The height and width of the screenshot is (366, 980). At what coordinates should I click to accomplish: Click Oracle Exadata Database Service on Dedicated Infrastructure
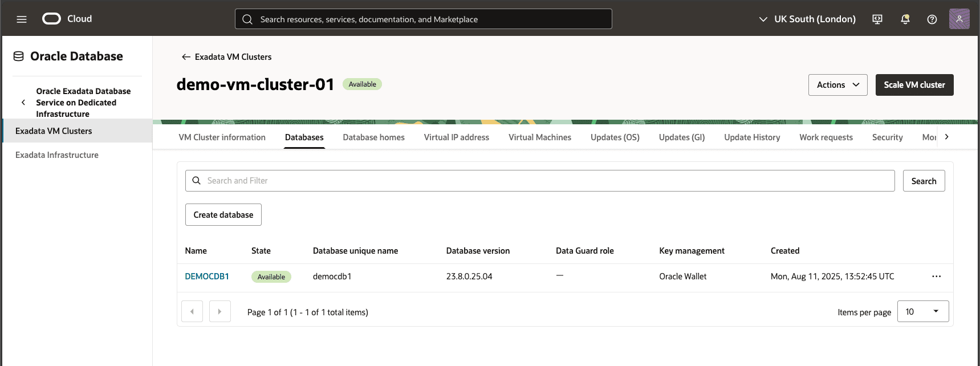point(83,103)
